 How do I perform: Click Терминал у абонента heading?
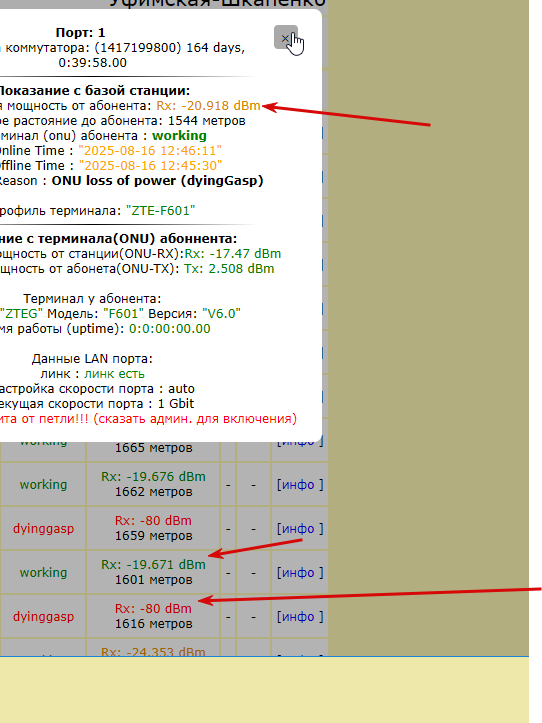coord(92,299)
